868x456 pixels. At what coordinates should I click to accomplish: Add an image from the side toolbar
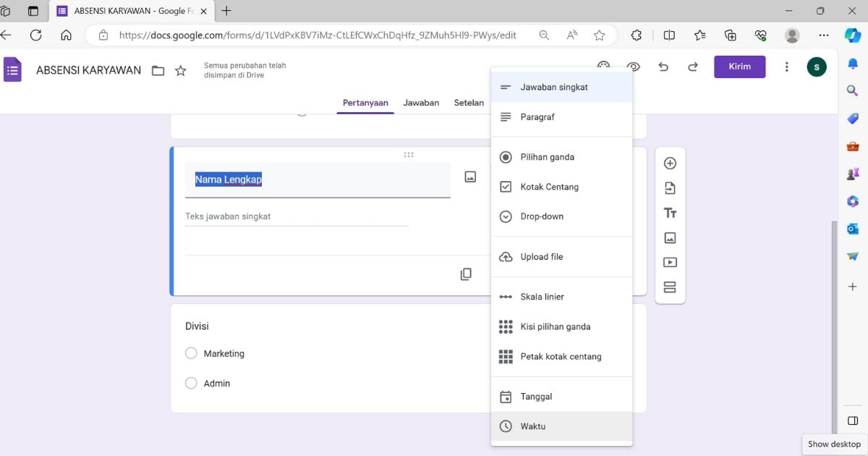[x=670, y=237]
